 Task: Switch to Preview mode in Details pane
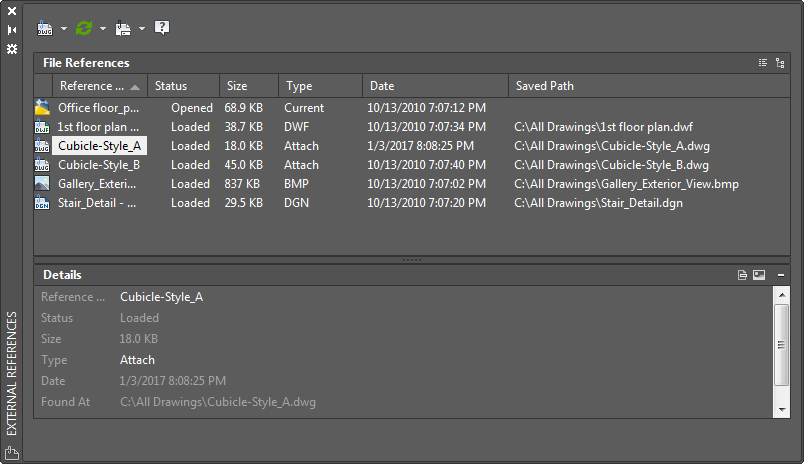(759, 274)
